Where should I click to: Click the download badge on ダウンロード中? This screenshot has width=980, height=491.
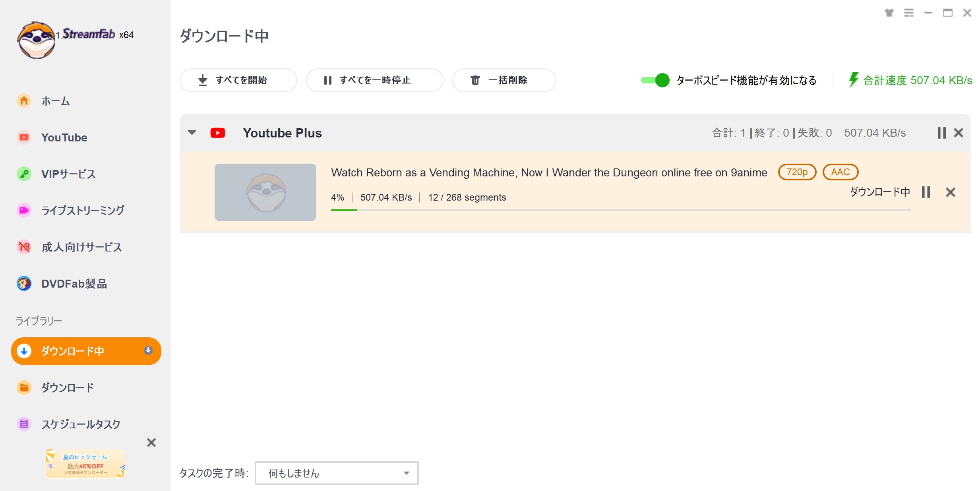(148, 350)
